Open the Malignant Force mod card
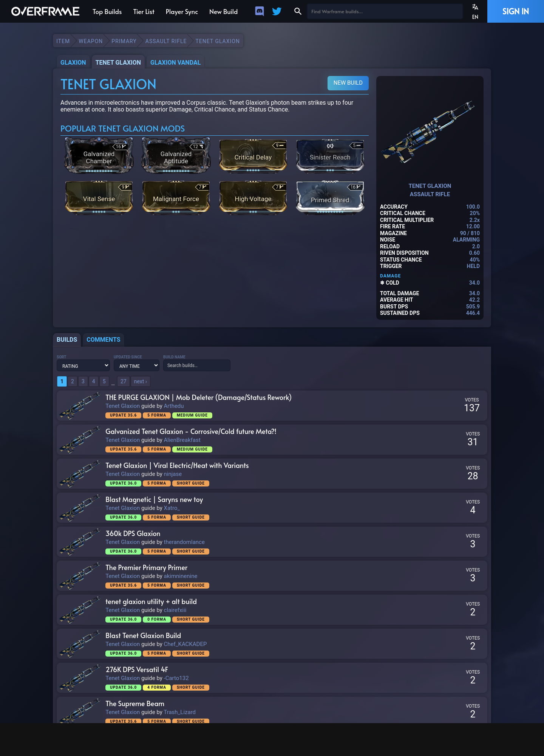The image size is (544, 756). tap(176, 198)
